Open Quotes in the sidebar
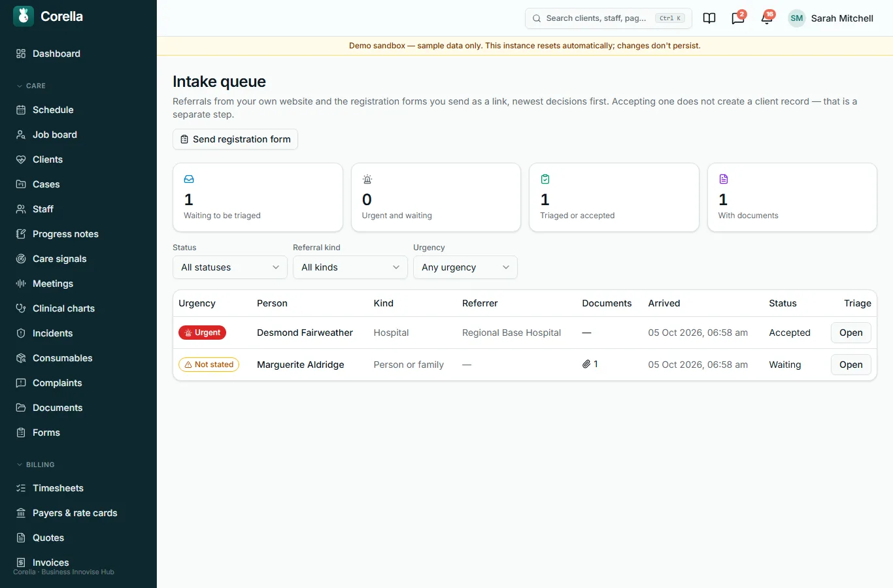Screen dimensions: 893x588 78,538
